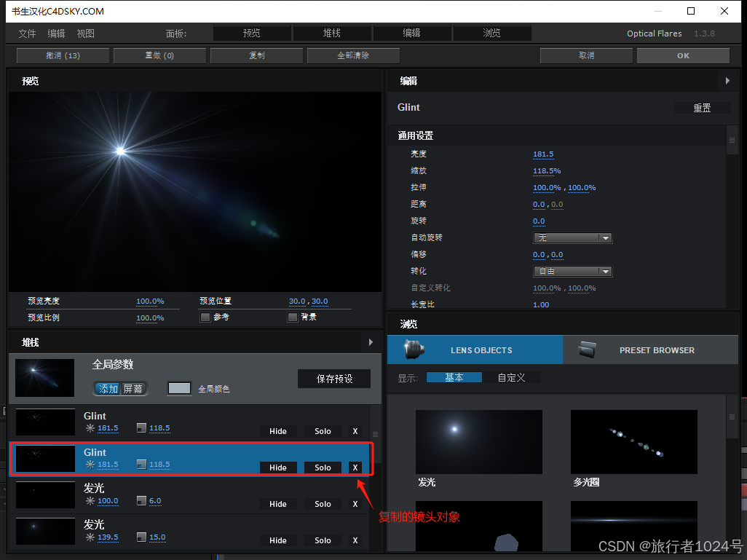Click the 撤消 (13) button
Viewport: 747px width, 560px height.
point(63,56)
